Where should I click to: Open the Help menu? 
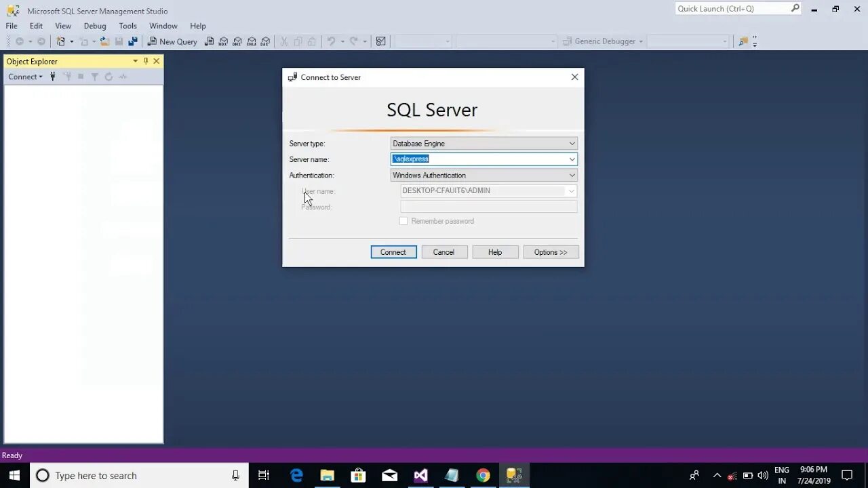coord(198,26)
